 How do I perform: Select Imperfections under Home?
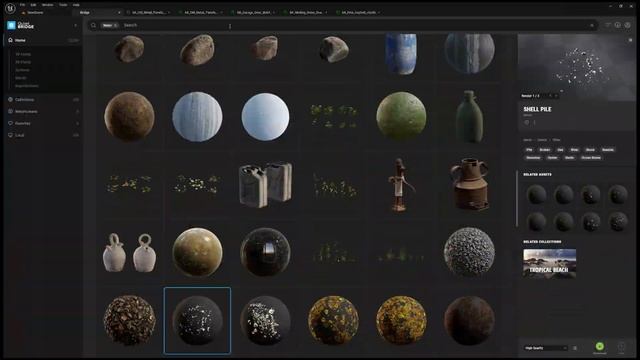pyautogui.click(x=27, y=86)
